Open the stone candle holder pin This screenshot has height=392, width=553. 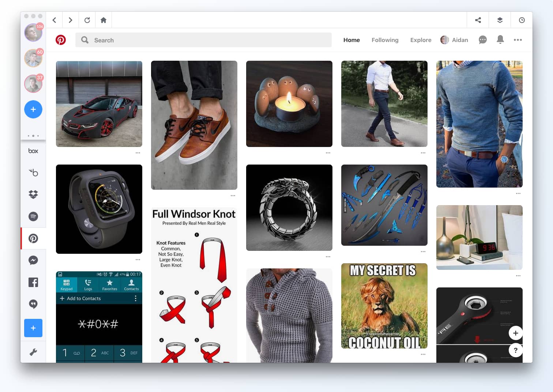click(289, 104)
